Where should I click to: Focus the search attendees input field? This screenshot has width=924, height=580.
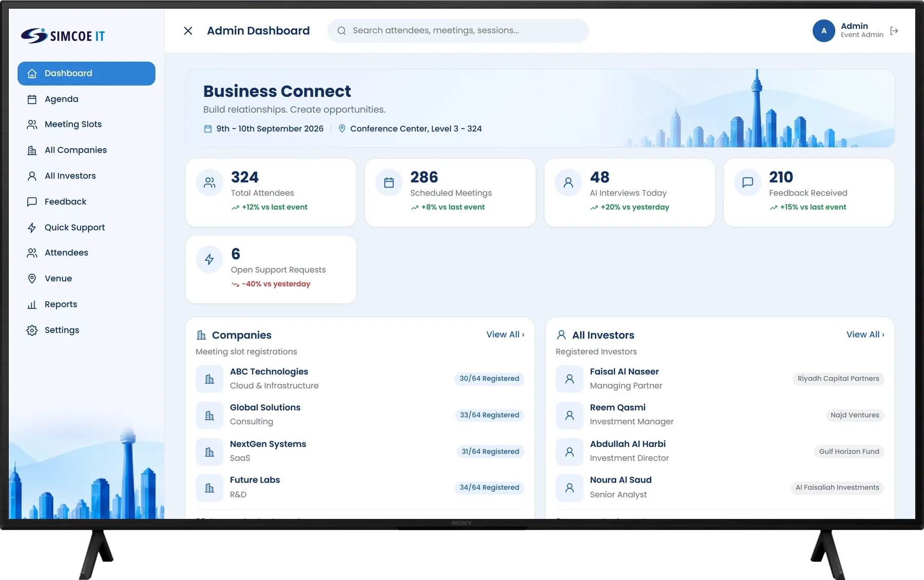click(x=458, y=31)
